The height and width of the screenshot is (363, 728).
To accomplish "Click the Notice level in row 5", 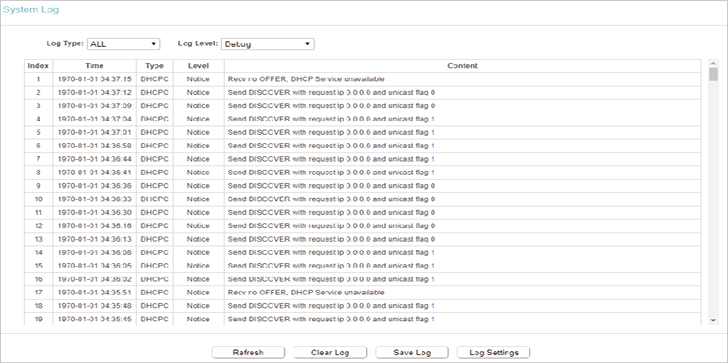I will [x=198, y=133].
